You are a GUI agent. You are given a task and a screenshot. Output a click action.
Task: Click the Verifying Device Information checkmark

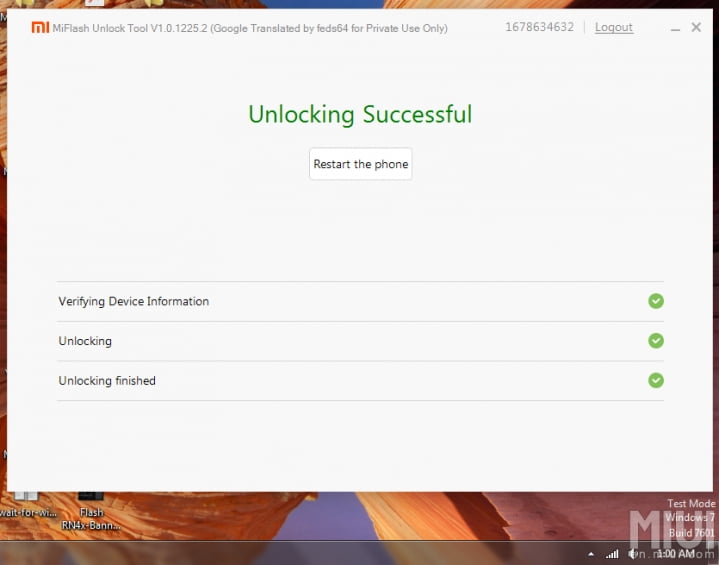tap(656, 301)
